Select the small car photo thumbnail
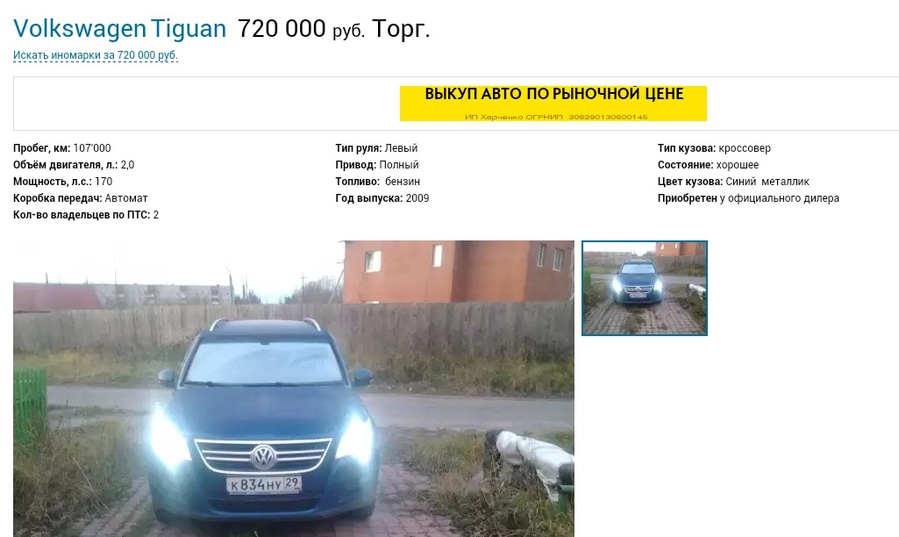 (x=644, y=288)
